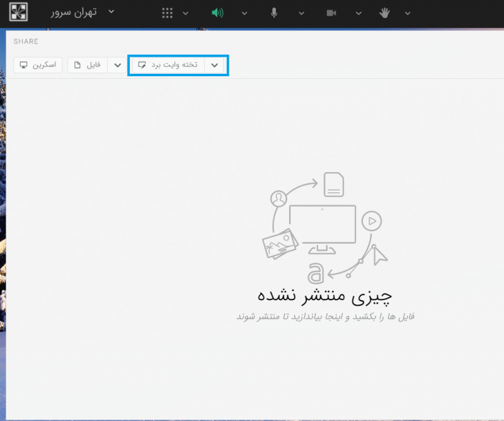Screen dimensions: 504x421
Task: Click the monitor icon on the اسکرین button
Action: click(24, 66)
